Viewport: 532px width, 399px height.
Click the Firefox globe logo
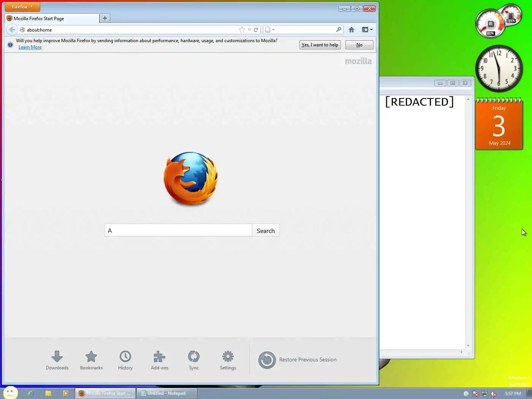(191, 179)
